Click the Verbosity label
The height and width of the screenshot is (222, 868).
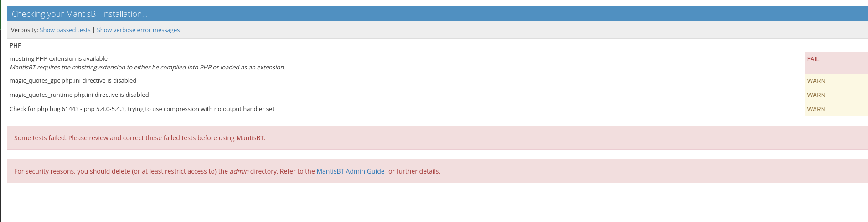point(25,30)
